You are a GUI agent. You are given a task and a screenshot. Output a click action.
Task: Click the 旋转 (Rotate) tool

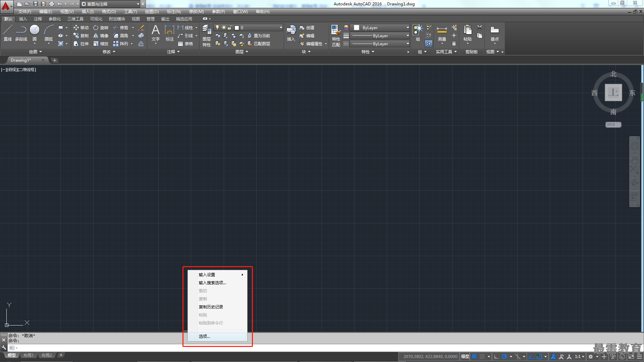point(101,27)
